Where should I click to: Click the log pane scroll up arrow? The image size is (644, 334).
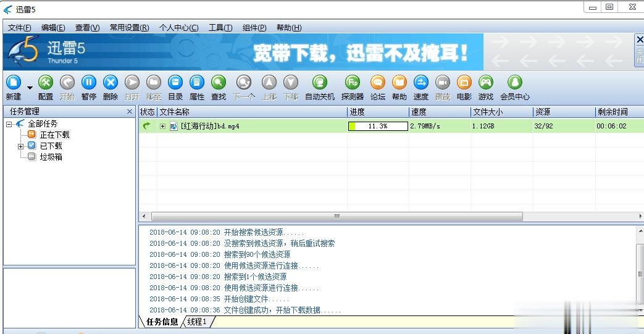[640, 232]
